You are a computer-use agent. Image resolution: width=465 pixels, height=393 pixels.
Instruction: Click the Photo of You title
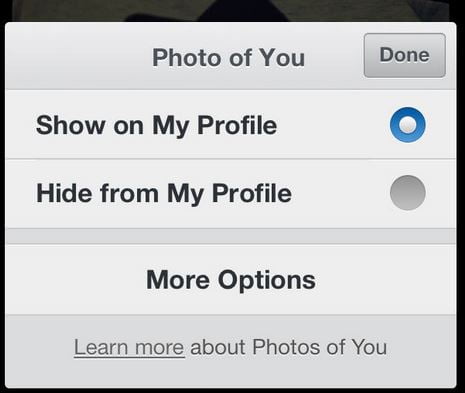(x=228, y=58)
